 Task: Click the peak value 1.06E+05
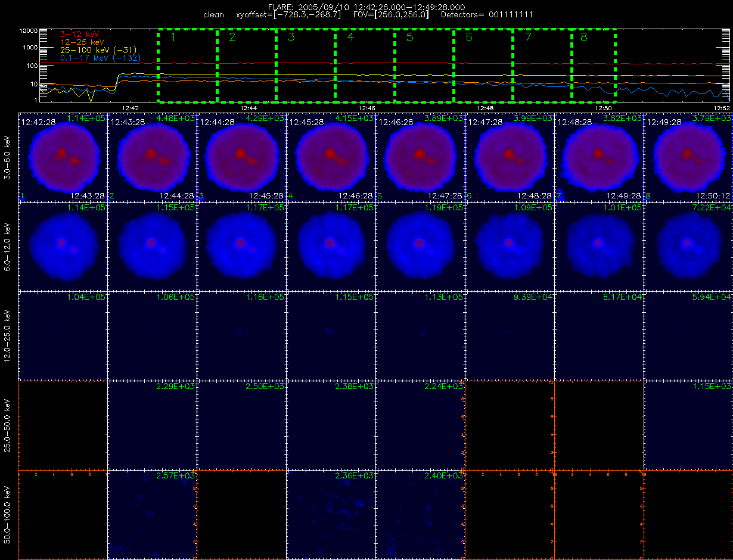coord(176,297)
